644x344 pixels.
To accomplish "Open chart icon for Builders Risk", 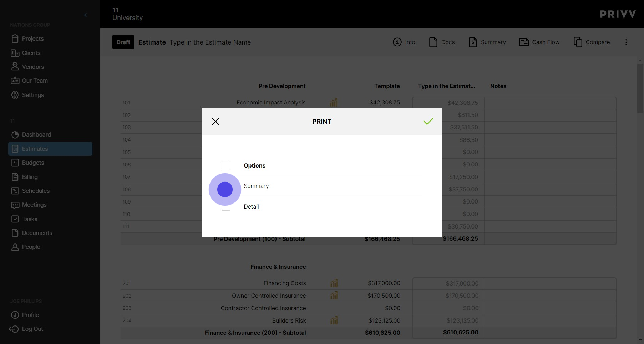I will click(x=334, y=320).
